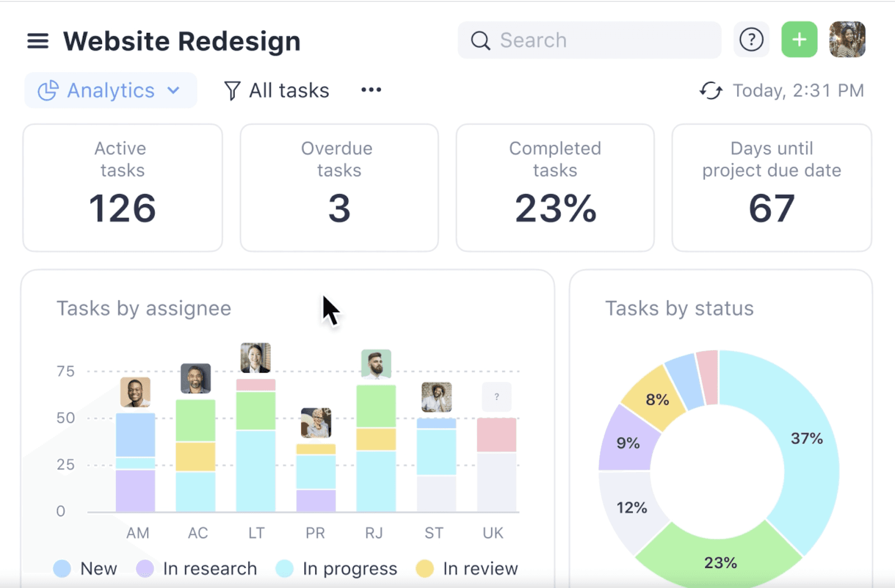895x588 pixels.
Task: Click the funnel filter icon beside All tasks
Action: click(x=233, y=90)
